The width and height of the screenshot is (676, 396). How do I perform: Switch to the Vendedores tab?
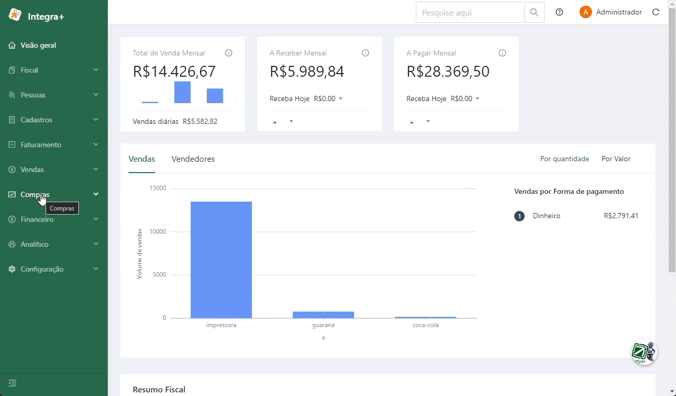pos(193,159)
